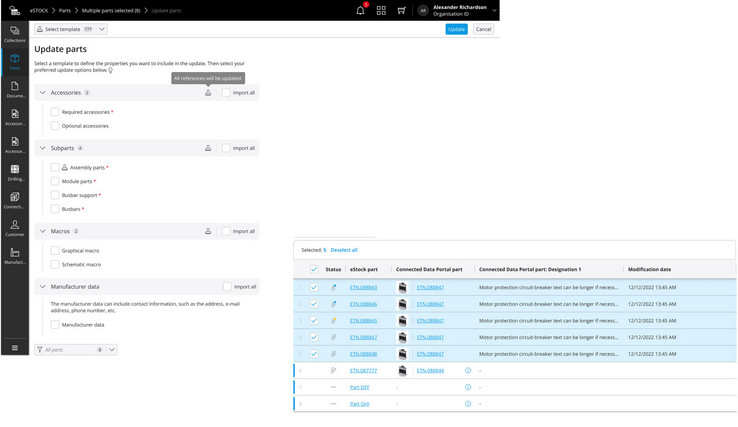738x427 pixels.
Task: Collapse the Macros section
Action: (x=43, y=231)
